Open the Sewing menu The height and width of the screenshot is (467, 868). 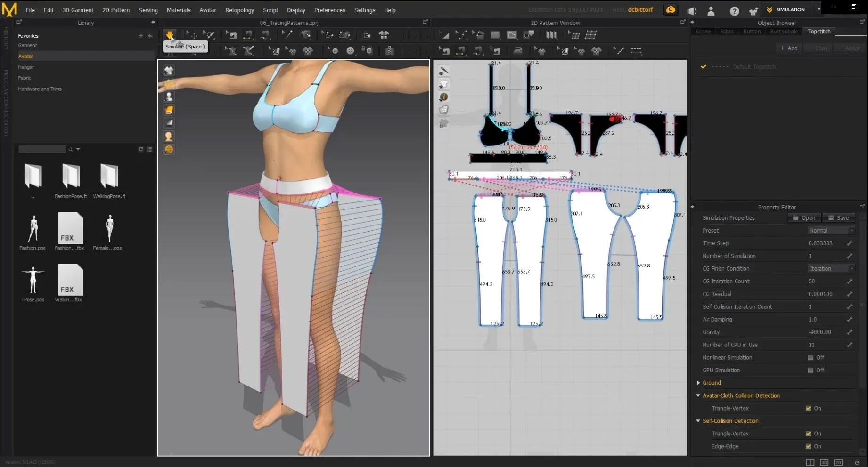(x=148, y=10)
